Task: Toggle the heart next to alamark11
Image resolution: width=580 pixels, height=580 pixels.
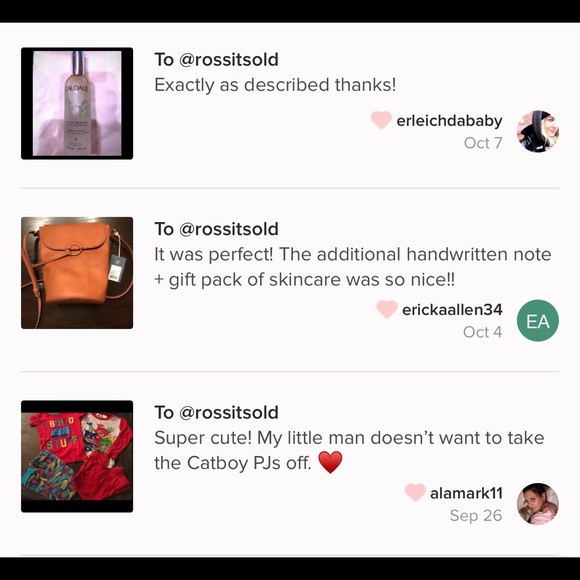Action: [x=415, y=493]
